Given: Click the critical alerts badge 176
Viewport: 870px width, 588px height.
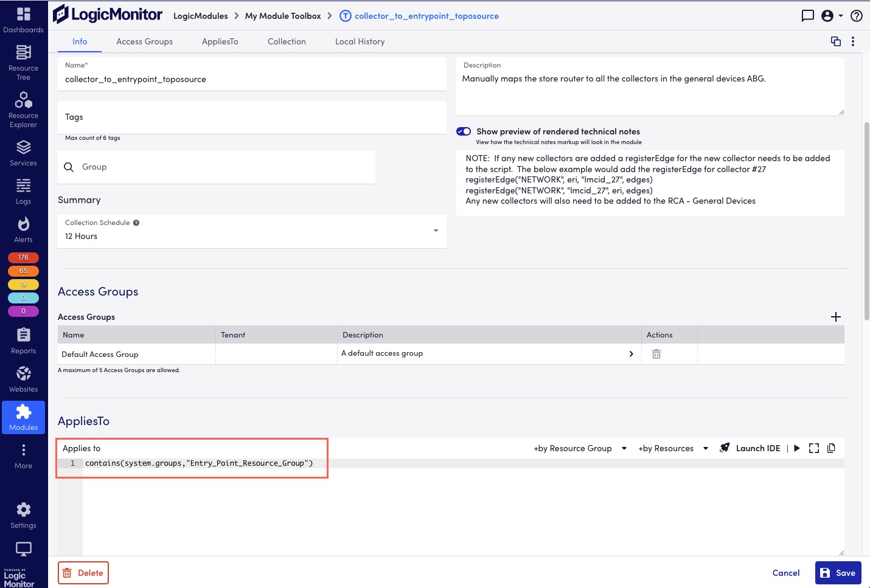Looking at the screenshot, I should [x=23, y=258].
